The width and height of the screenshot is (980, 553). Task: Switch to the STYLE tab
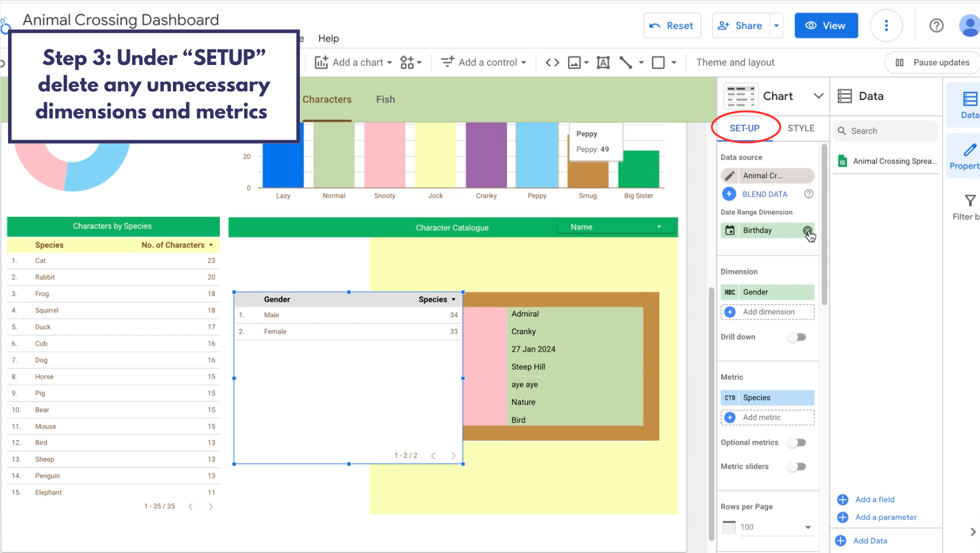801,128
